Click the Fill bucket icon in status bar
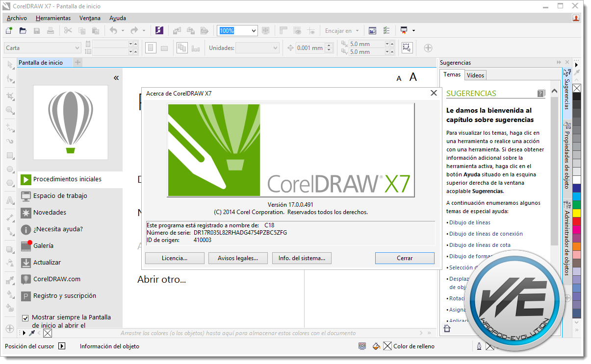 (x=376, y=346)
